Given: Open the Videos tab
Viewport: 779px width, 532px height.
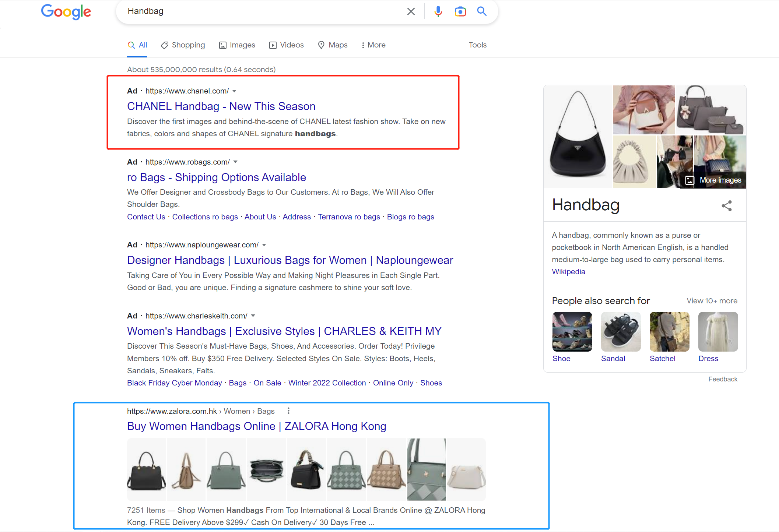Looking at the screenshot, I should pos(287,45).
